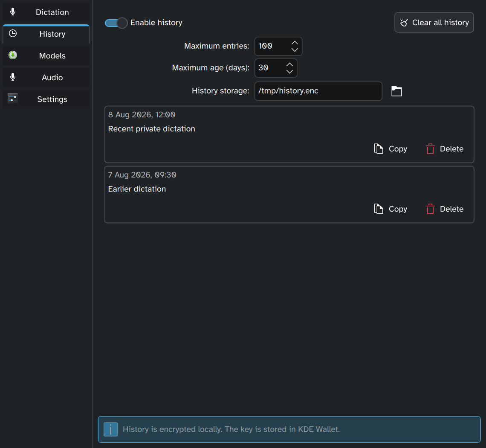Viewport: 486px width, 448px height.
Task: Click the 7 Aug 2026, 09:30 timestamp
Action: 142,175
